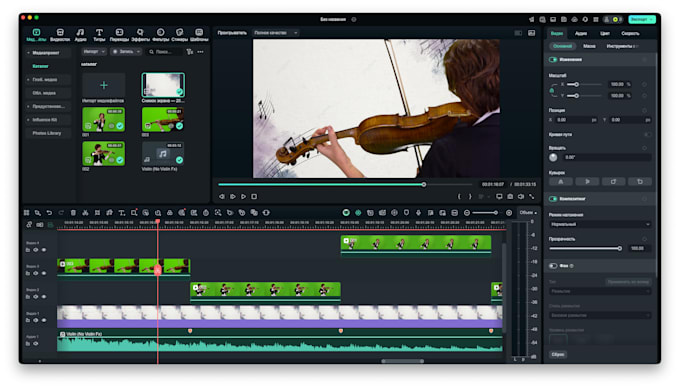
Task: Stop preview playback
Action: pos(254,196)
